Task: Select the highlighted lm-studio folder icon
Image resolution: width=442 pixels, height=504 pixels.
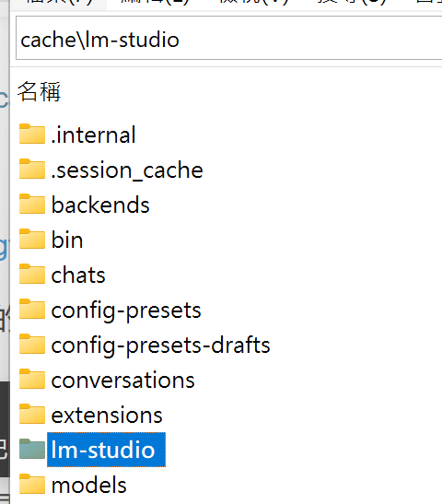Action: pyautogui.click(x=32, y=449)
